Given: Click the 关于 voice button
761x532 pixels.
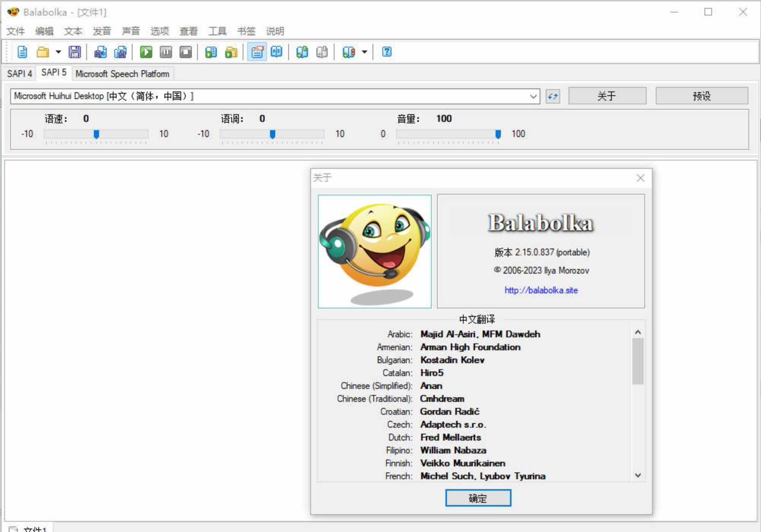Looking at the screenshot, I should click(607, 96).
